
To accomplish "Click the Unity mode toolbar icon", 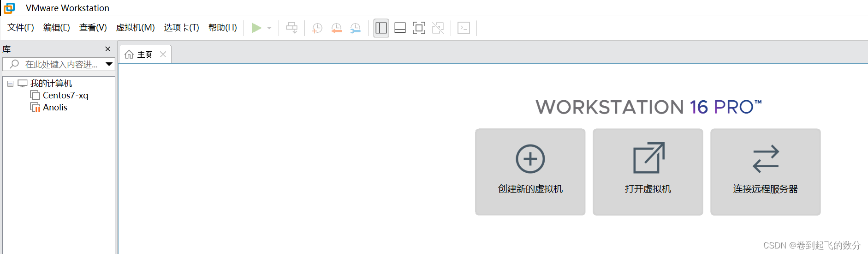I will (438, 28).
